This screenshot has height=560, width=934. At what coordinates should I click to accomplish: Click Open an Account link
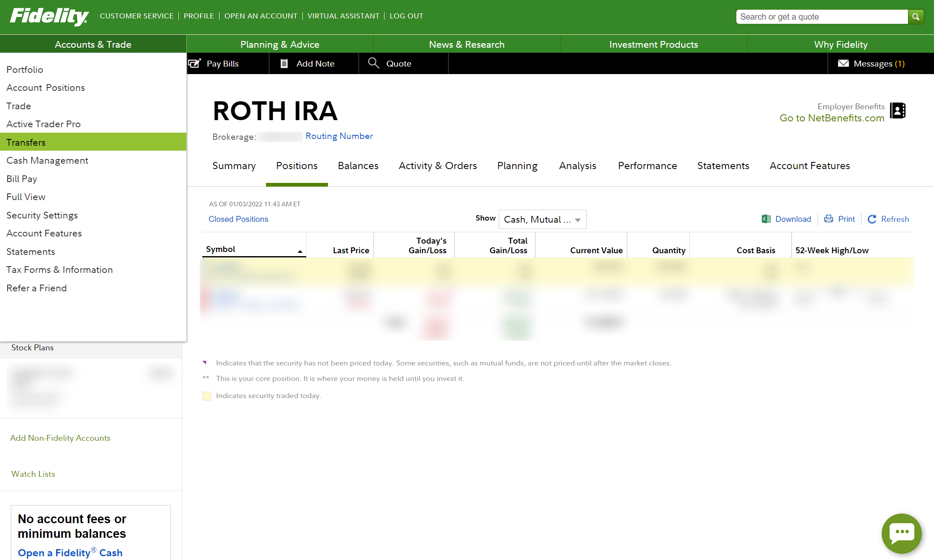pyautogui.click(x=261, y=16)
